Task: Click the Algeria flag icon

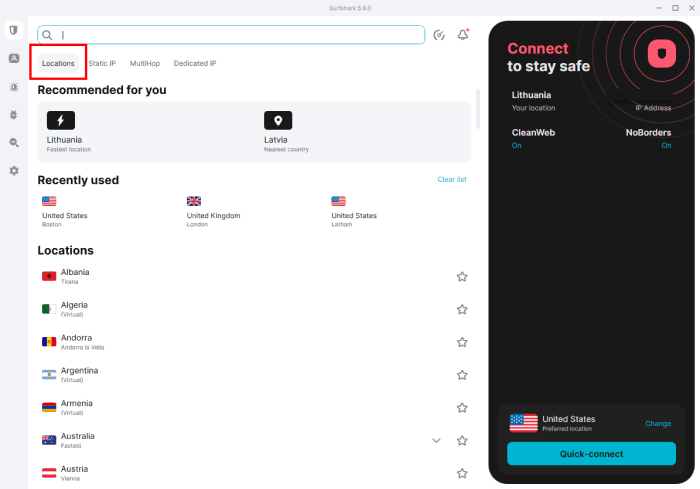Action: [49, 309]
